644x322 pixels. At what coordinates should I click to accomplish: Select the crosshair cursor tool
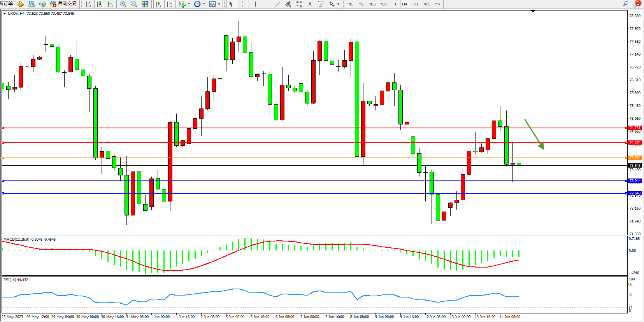tap(242, 4)
